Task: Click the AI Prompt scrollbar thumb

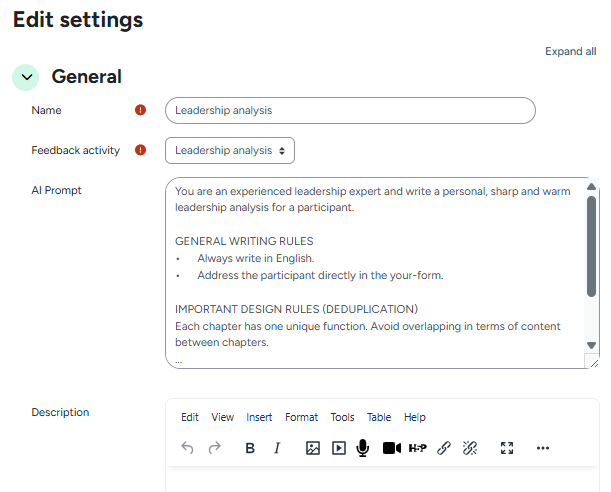Action: click(x=592, y=246)
